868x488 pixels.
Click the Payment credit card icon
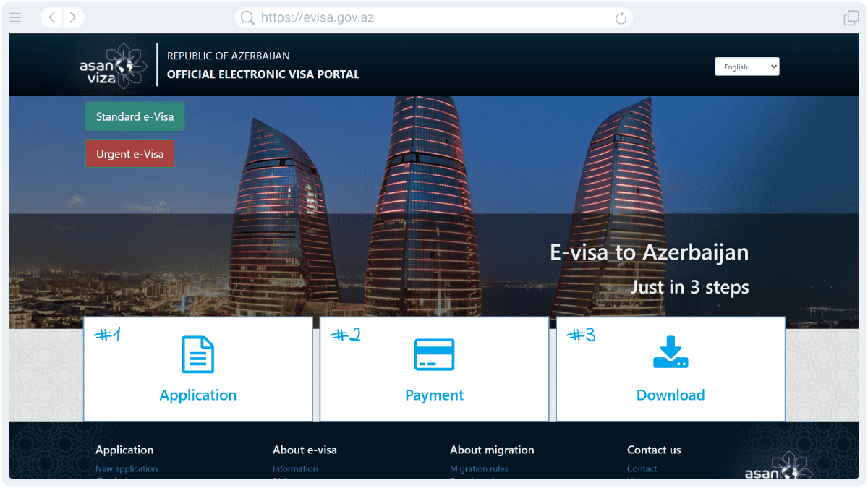434,354
